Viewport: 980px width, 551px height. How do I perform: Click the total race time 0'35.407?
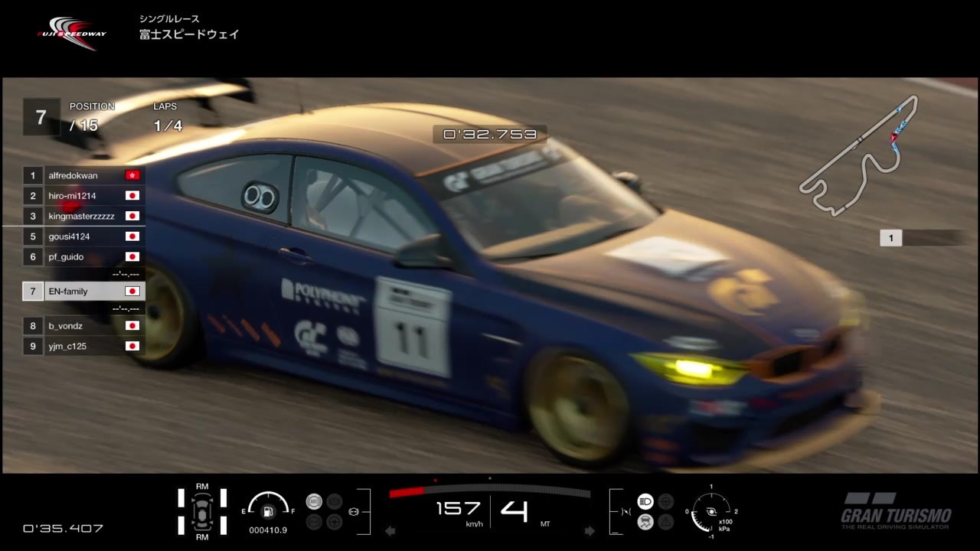pos(63,528)
